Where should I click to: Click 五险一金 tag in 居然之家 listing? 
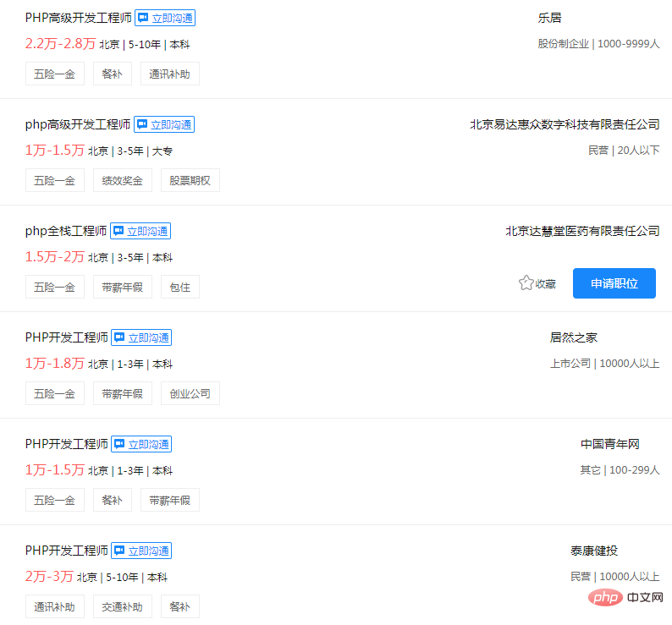[x=55, y=393]
